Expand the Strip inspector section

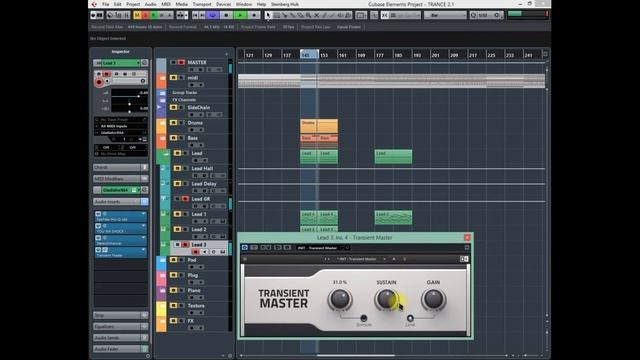[x=120, y=315]
